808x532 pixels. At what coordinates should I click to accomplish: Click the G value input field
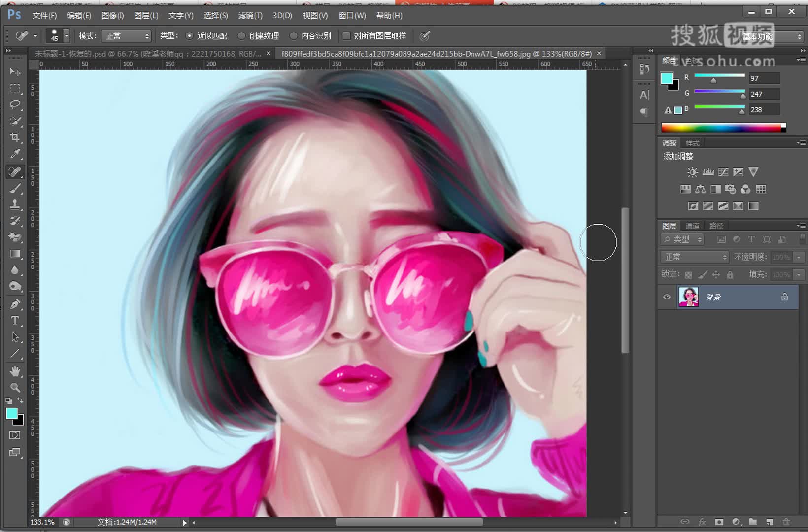pos(765,94)
